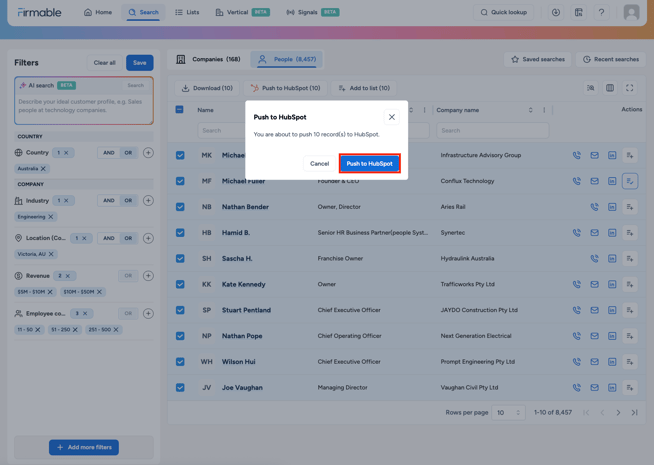The width and height of the screenshot is (654, 465).
Task: Click Add more filters button
Action: click(84, 447)
